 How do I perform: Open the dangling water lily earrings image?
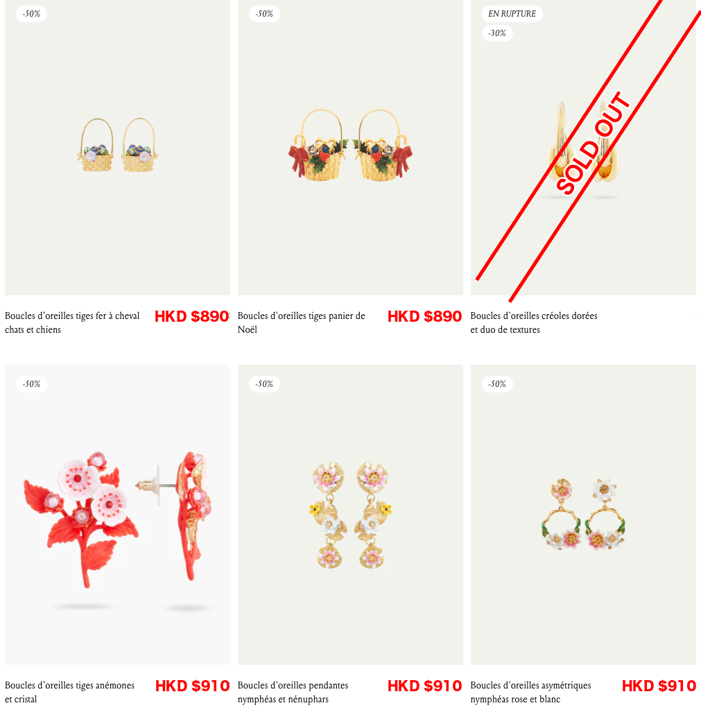click(350, 514)
